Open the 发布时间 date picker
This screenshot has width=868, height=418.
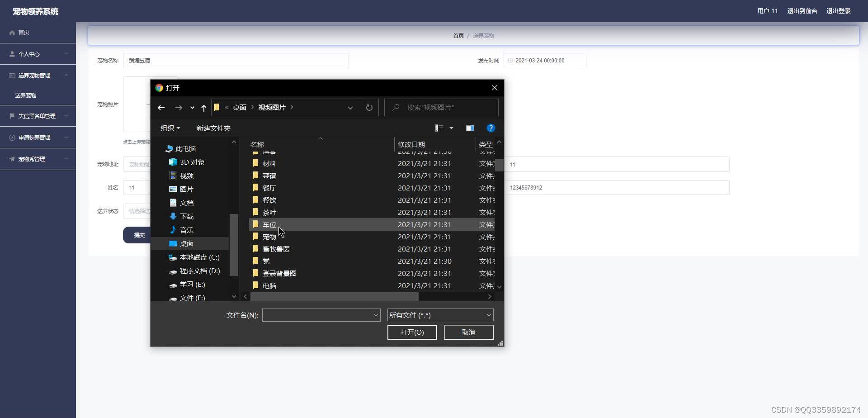(545, 61)
